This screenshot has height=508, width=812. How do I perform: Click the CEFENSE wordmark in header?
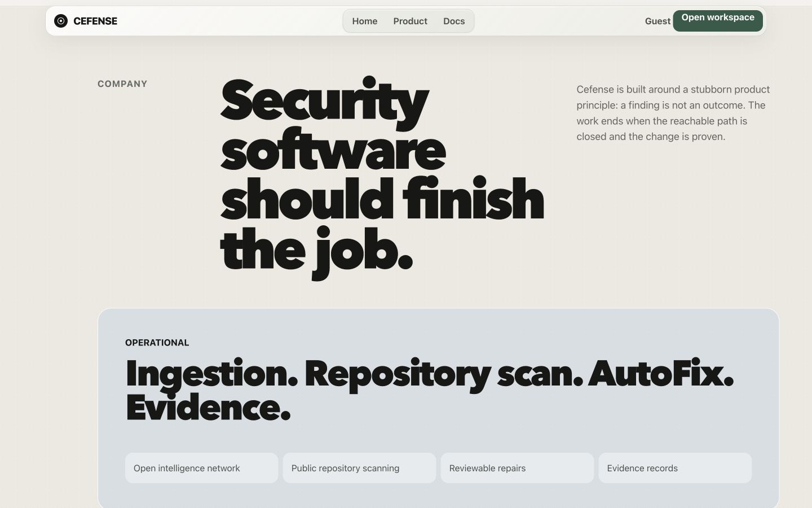95,21
